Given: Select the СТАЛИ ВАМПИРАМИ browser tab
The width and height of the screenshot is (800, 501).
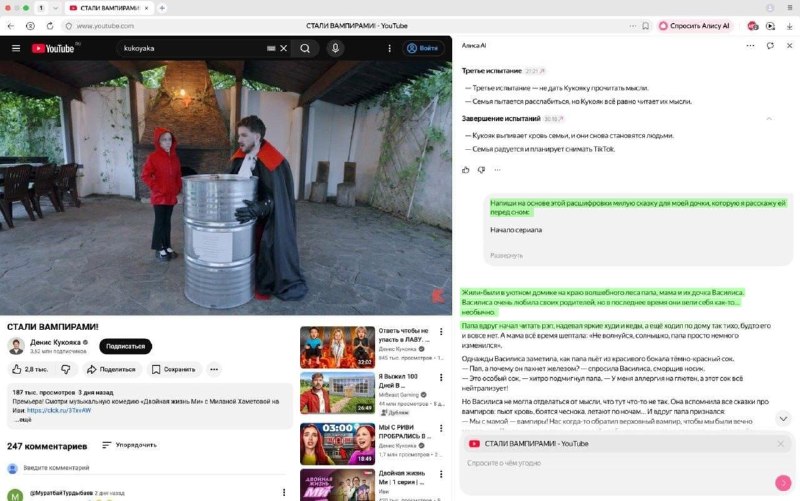Looking at the screenshot, I should coord(109,8).
